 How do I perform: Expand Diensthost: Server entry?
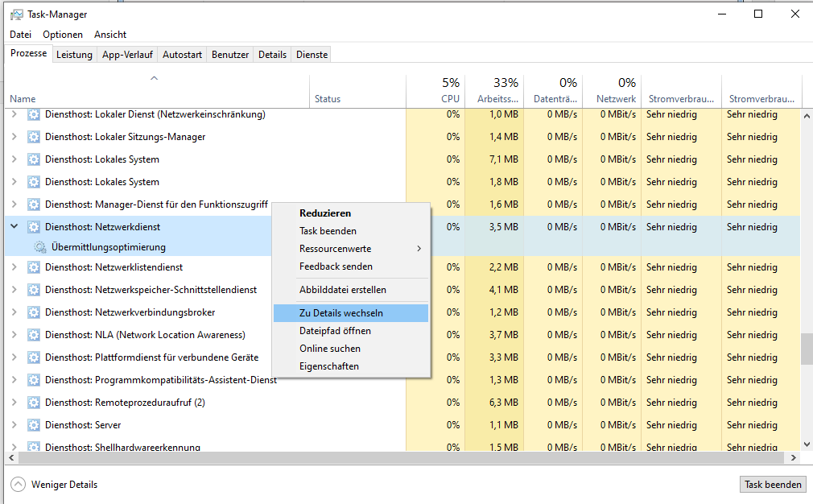coord(14,425)
